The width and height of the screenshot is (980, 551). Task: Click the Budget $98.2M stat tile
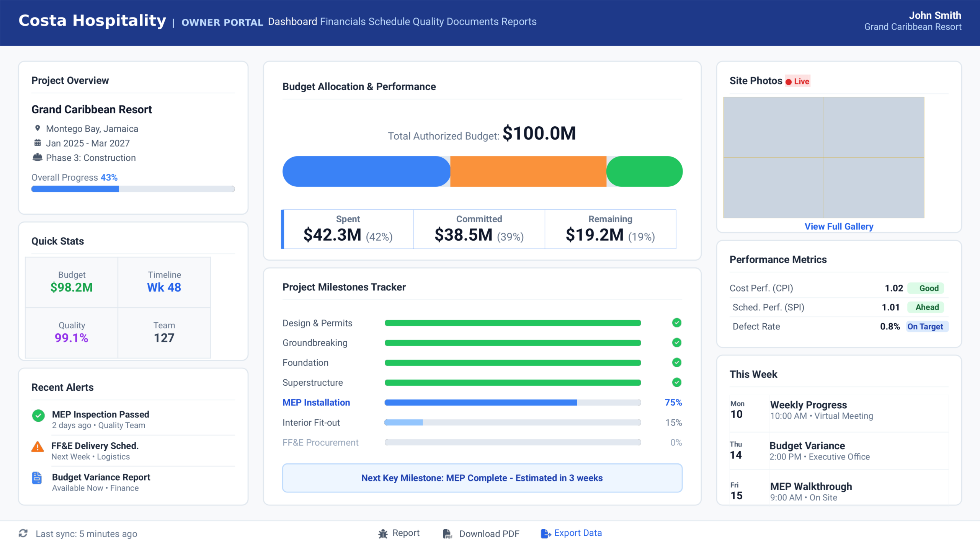72,282
